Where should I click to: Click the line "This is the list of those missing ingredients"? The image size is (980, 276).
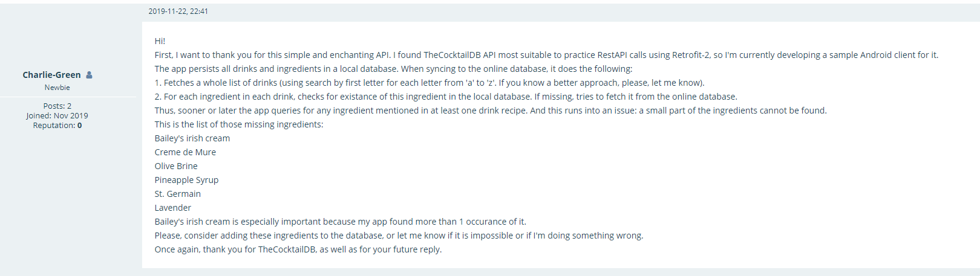click(239, 124)
